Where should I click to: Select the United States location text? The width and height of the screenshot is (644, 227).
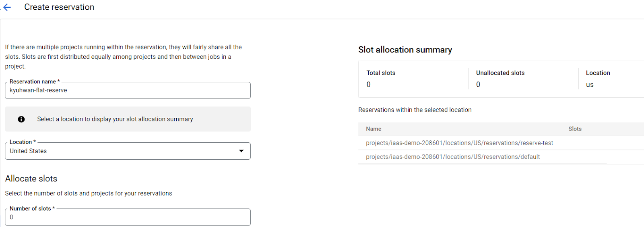click(28, 151)
